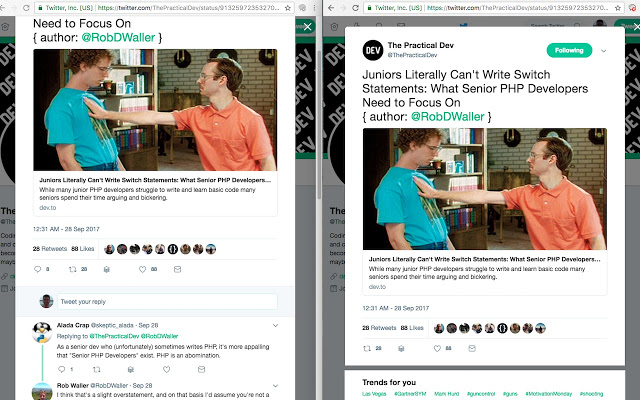Click the Tweet your reply field

pyautogui.click(x=167, y=302)
